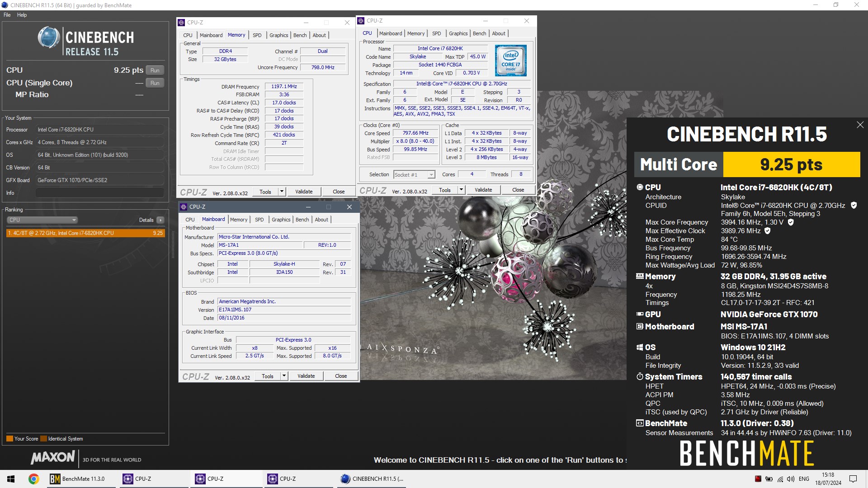
Task: Click the BenchMate Memory section icon
Action: 640,276
